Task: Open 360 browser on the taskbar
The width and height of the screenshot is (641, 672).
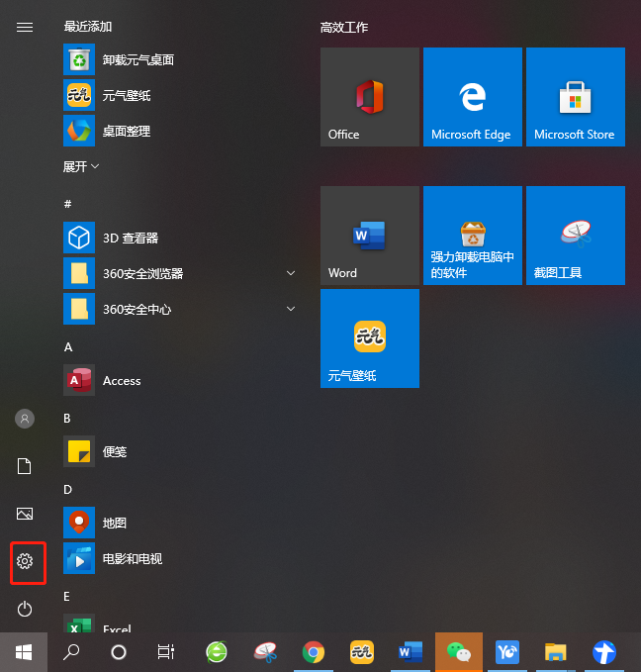Action: pos(217,652)
